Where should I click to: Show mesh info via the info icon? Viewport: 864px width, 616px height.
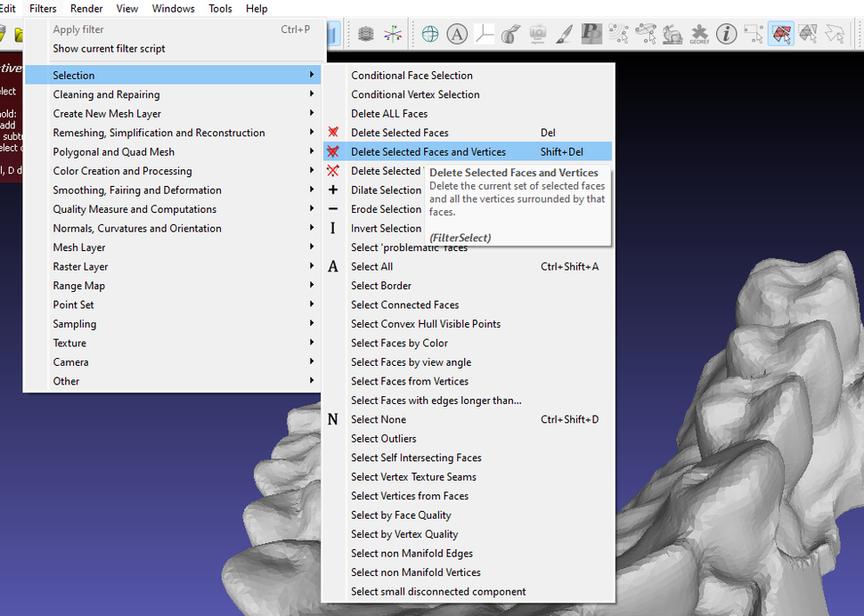[x=726, y=34]
